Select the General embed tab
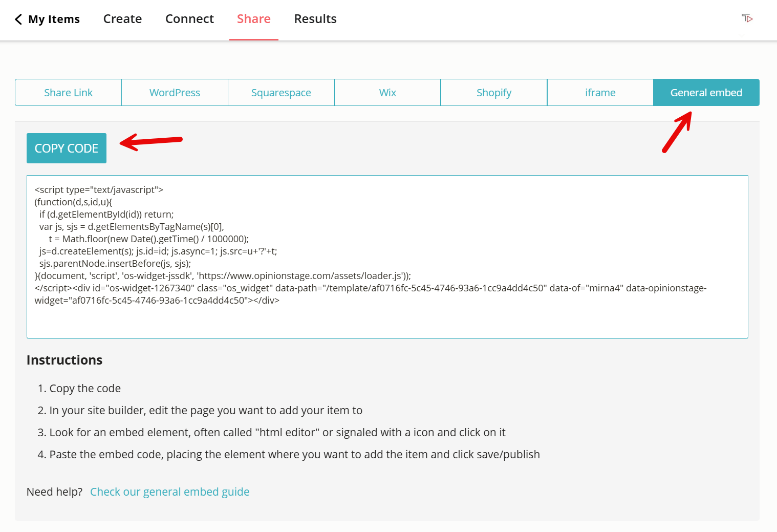 click(x=706, y=92)
